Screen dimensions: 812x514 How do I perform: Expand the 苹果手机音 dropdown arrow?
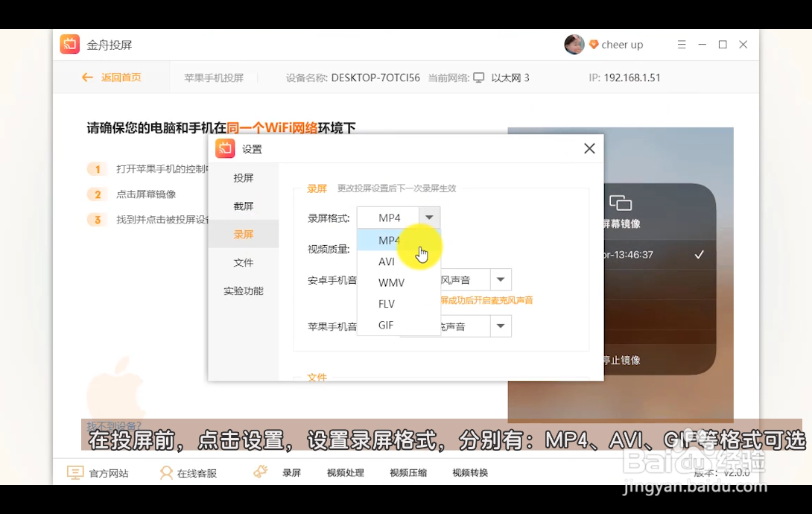click(x=501, y=326)
